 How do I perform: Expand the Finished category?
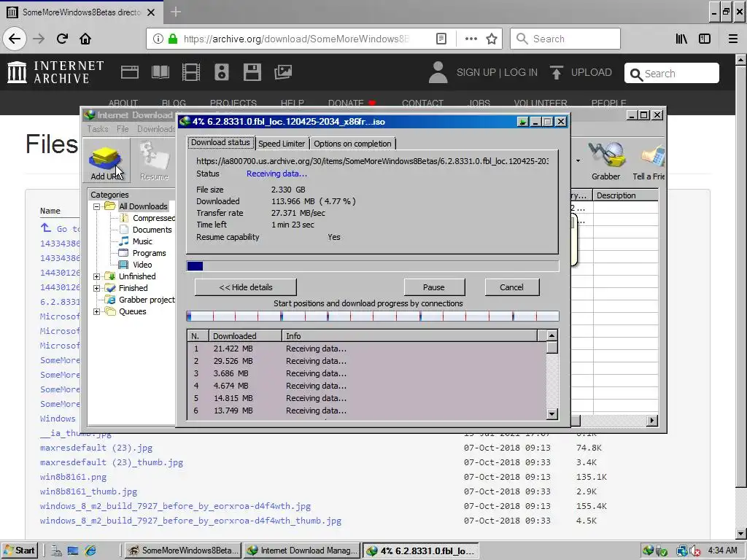96,288
